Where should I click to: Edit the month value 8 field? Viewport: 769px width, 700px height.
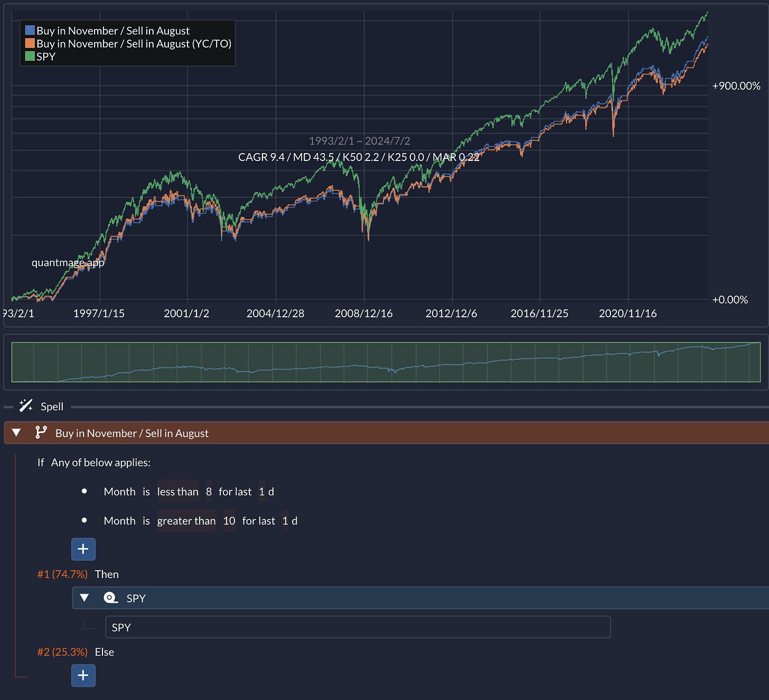click(x=209, y=491)
